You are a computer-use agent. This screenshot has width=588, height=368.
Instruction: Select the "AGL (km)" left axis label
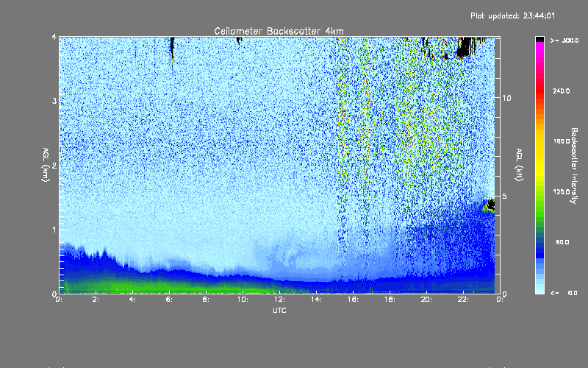[x=46, y=165]
